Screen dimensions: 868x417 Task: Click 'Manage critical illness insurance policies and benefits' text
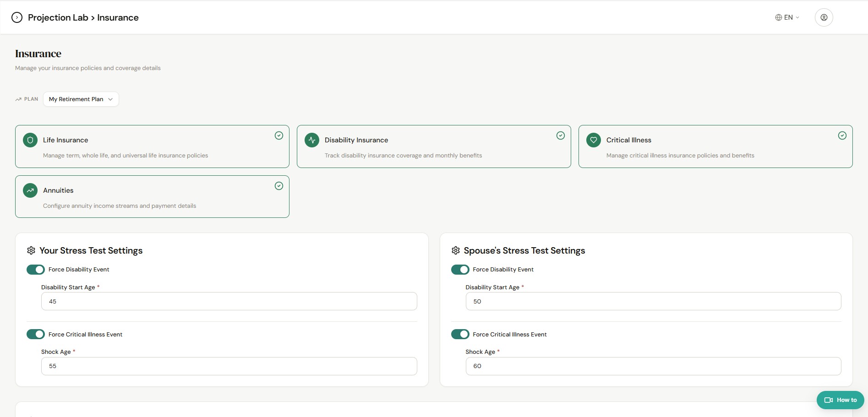pyautogui.click(x=680, y=156)
